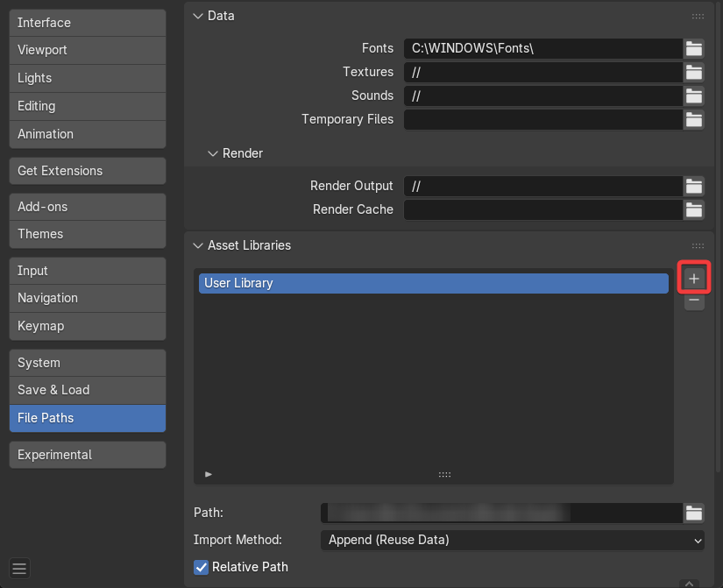
Task: Click the Temporary Files path field
Action: [x=542, y=119]
